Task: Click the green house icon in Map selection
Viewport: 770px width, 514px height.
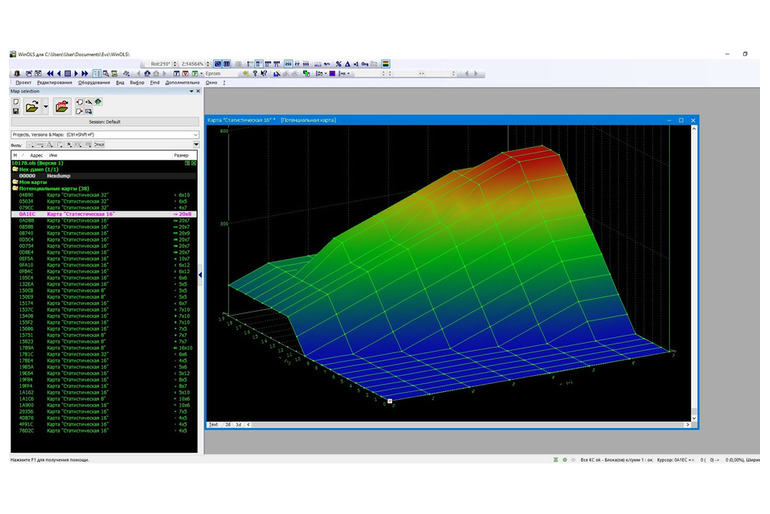Action: tap(98, 102)
